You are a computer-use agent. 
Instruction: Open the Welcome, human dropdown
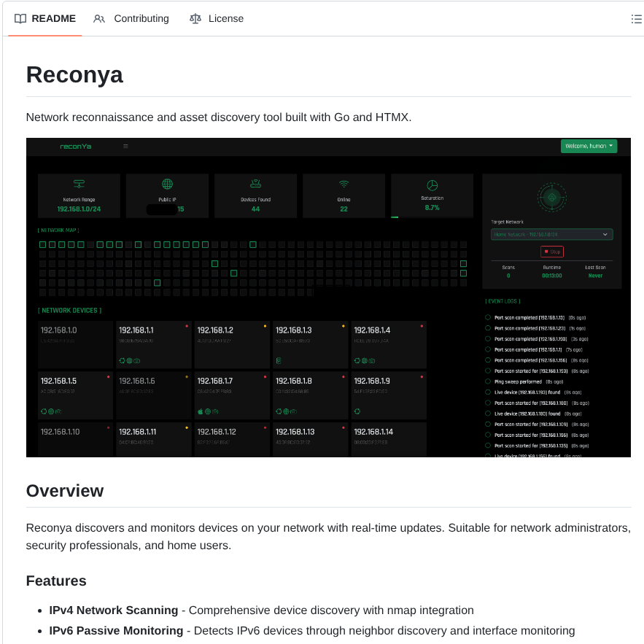589,146
